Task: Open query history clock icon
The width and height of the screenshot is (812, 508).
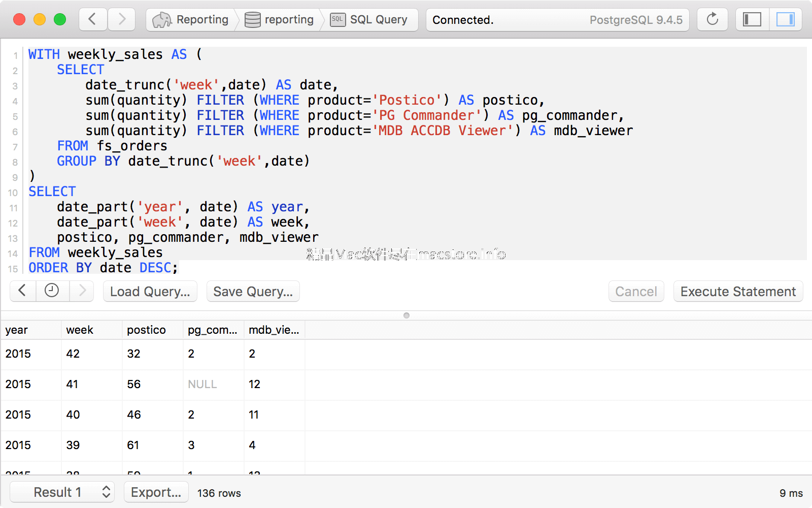Action: 52,291
